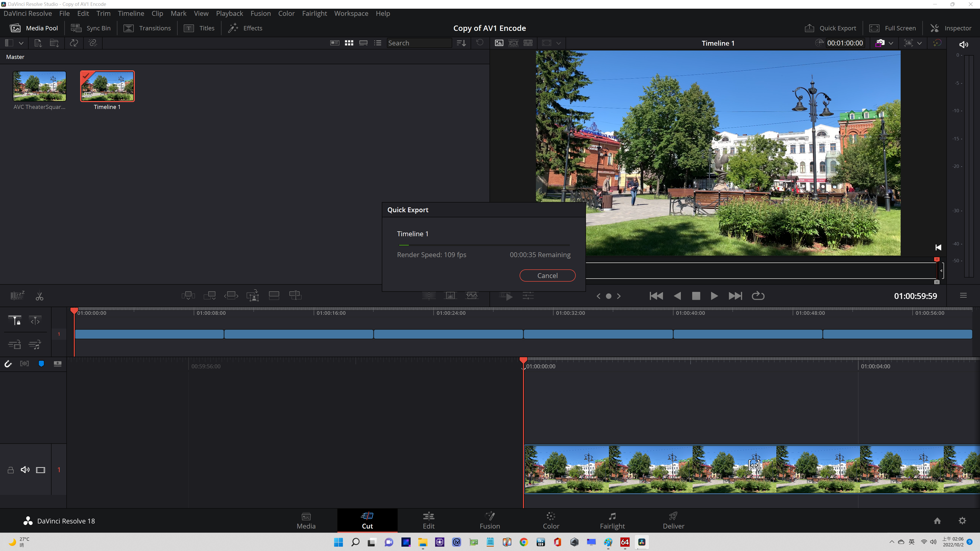Switch to the Fusion page
Image resolution: width=980 pixels, height=551 pixels.
tap(490, 521)
